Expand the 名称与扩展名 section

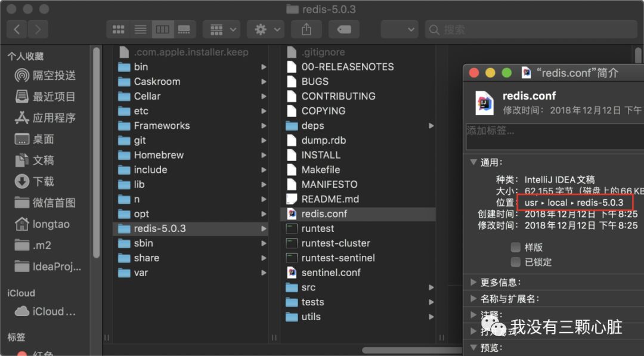point(473,299)
